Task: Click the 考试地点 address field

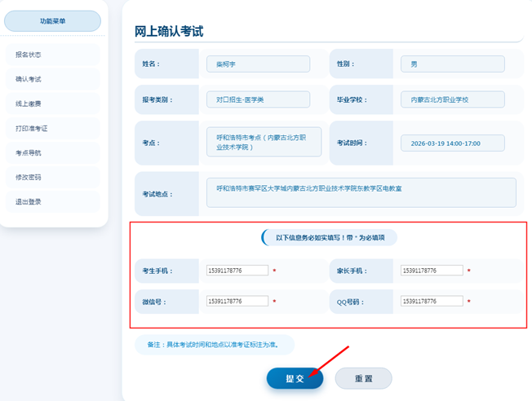Action: [361, 192]
